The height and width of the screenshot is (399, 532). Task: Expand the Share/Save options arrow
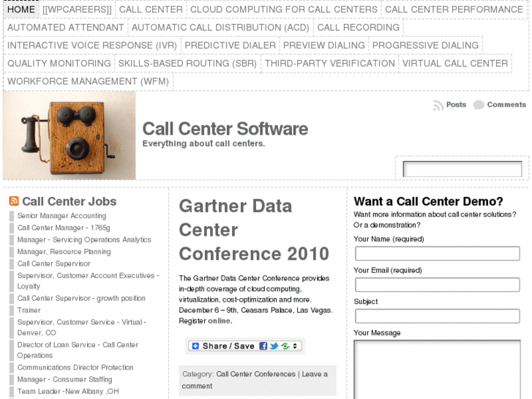point(295,346)
